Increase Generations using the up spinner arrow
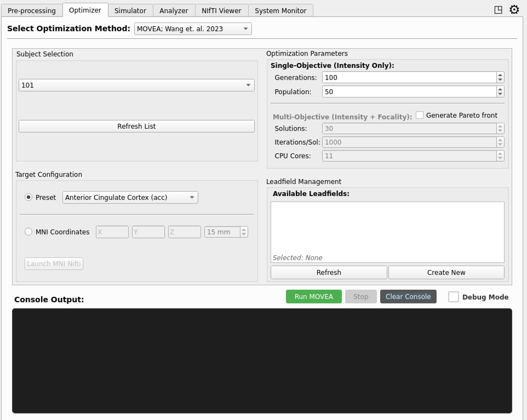This screenshot has width=527, height=420. tap(499, 75)
